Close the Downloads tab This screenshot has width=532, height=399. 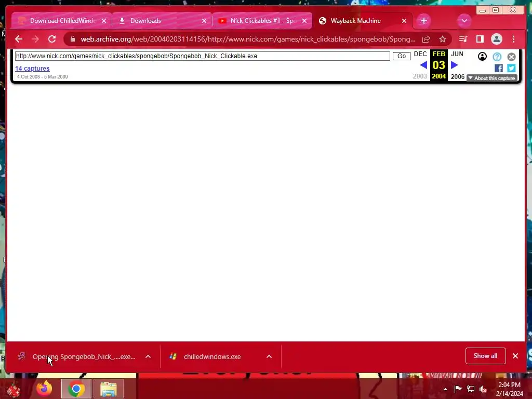[204, 21]
